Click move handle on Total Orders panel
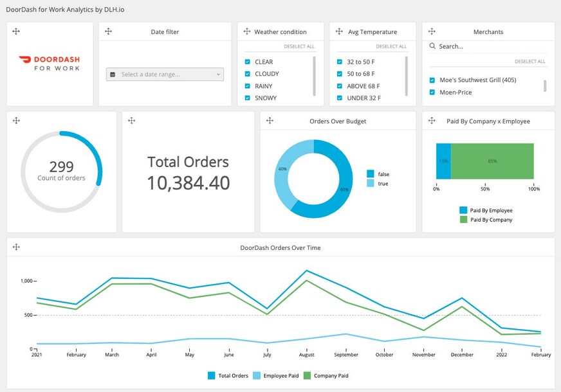 [x=132, y=120]
